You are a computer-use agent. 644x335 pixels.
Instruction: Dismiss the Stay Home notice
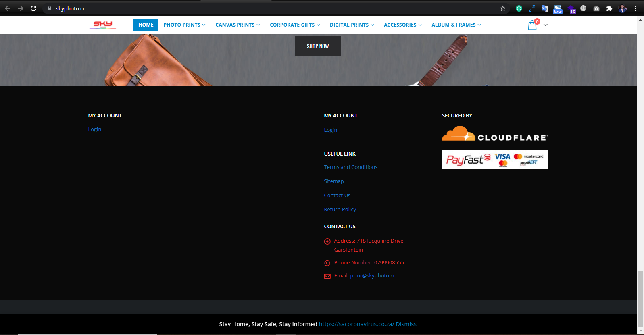click(406, 324)
